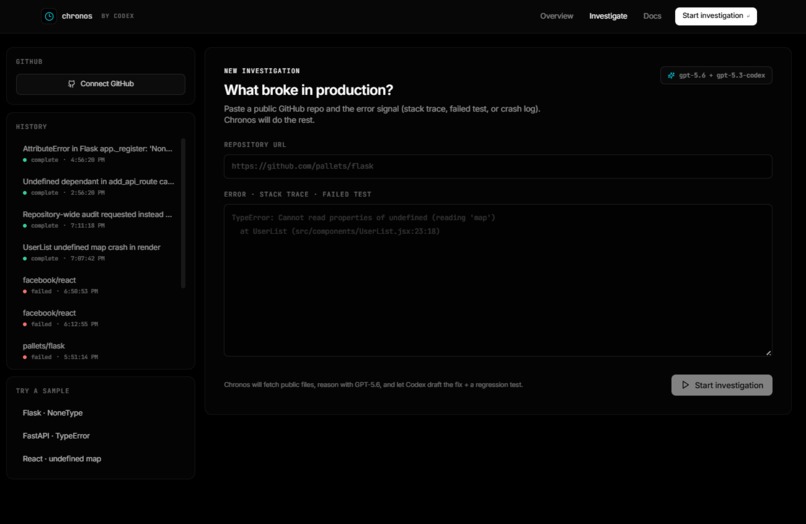Screen dimensions: 806x524
Task: Open facebook/react entry failed at 6:12:55 PM
Action: coord(98,318)
